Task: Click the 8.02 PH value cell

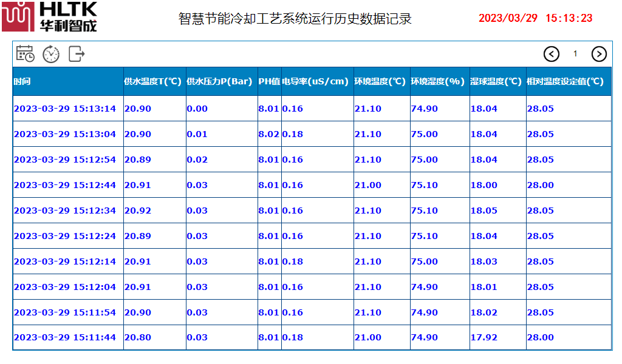Action: click(268, 134)
